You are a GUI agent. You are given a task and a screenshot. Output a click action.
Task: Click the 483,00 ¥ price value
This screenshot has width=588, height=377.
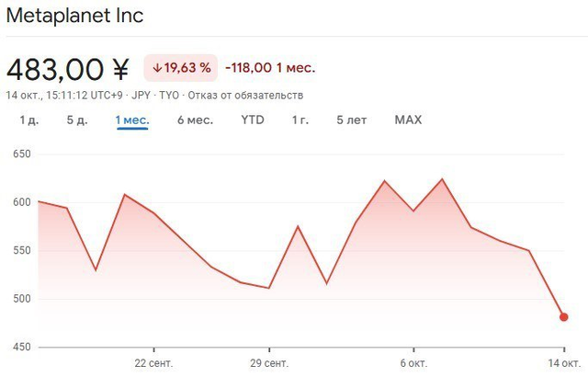(x=69, y=68)
